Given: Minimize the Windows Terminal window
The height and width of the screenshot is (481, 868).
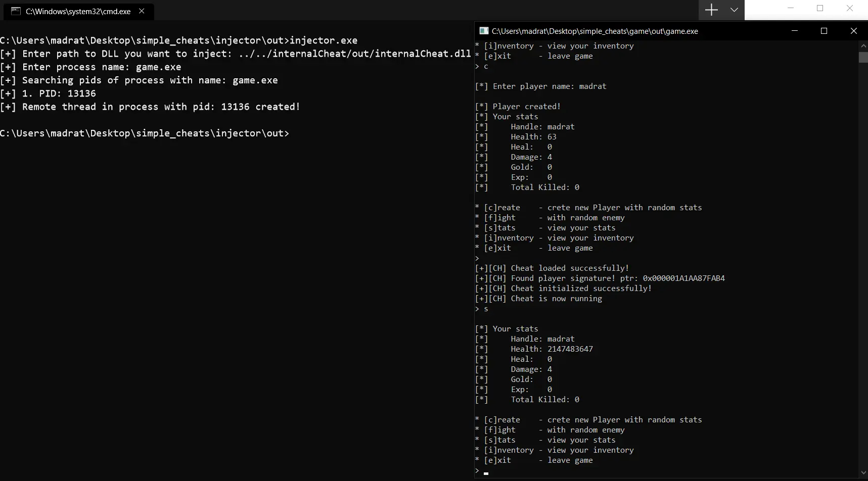Looking at the screenshot, I should pos(791,8).
